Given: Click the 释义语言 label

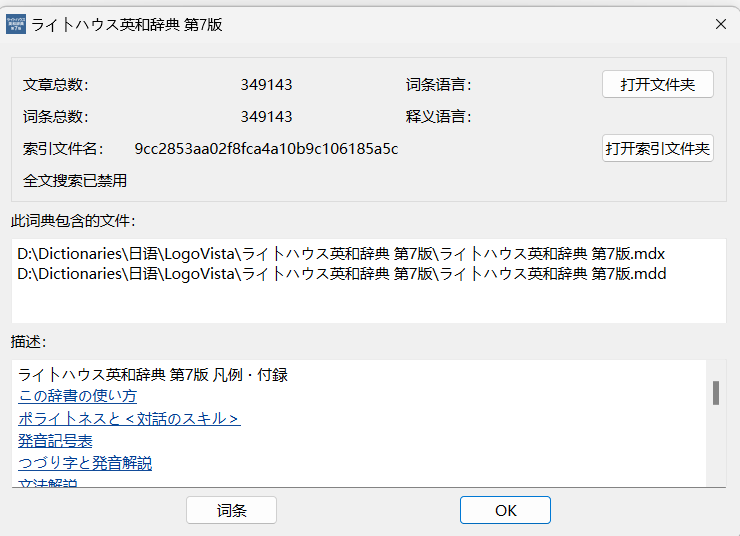Looking at the screenshot, I should [x=438, y=117].
